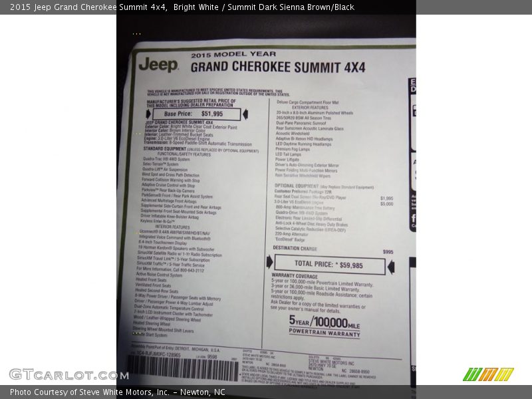Click the GTCARLOT.COM watermark logo
This screenshot has width=532, height=399.
pos(69,374)
